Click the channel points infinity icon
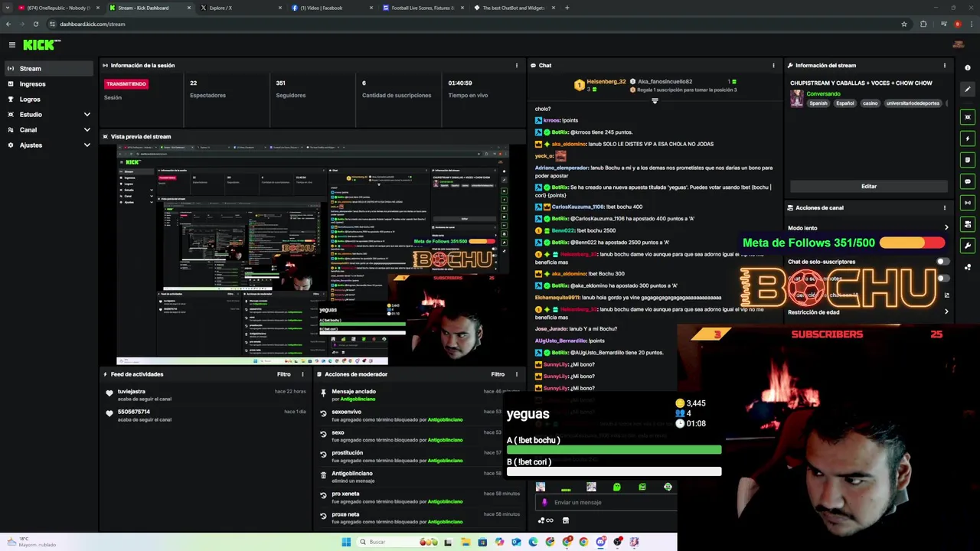Viewport: 980px width, 551px height. click(x=545, y=520)
